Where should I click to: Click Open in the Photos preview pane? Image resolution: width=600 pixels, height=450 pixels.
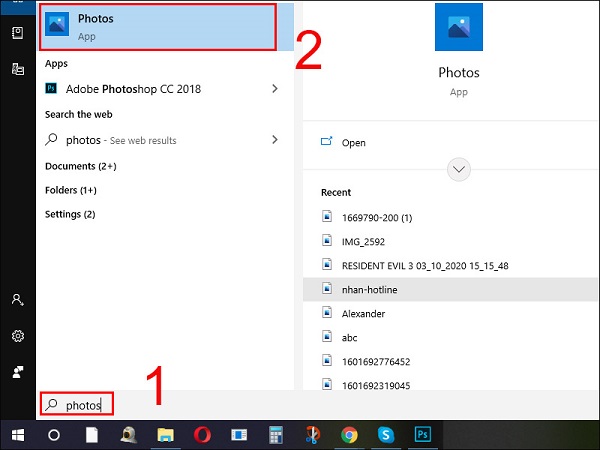pyautogui.click(x=353, y=143)
